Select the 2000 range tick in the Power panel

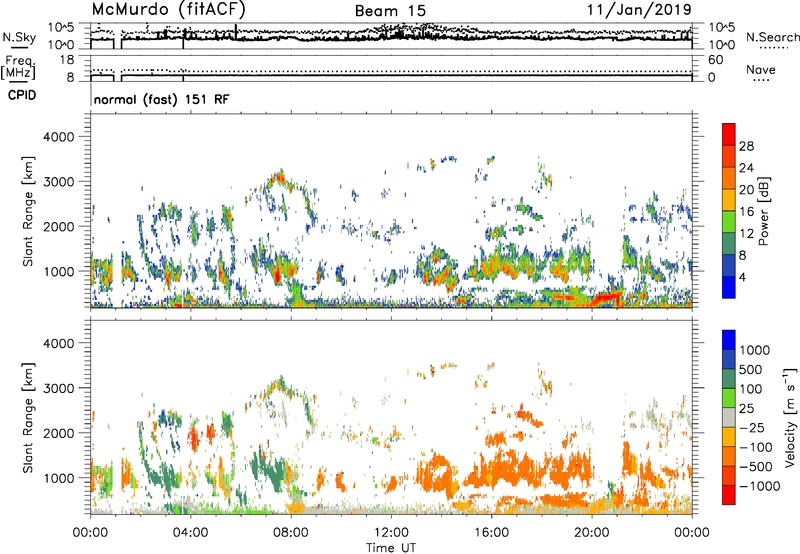59,226
